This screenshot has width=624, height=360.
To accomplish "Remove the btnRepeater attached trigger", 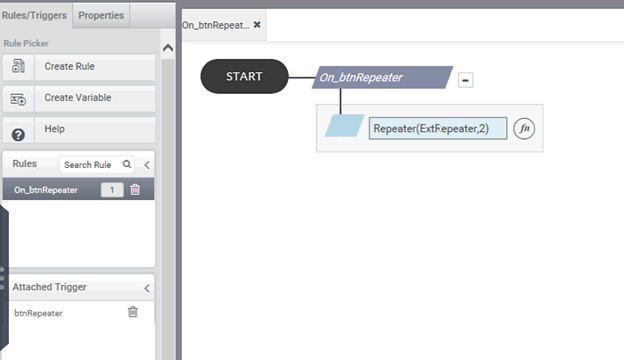I will (x=133, y=312).
